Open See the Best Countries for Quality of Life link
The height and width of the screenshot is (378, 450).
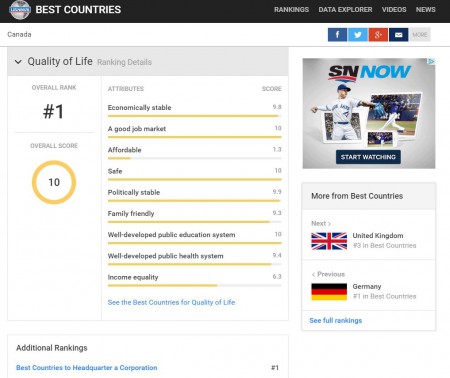tap(171, 302)
